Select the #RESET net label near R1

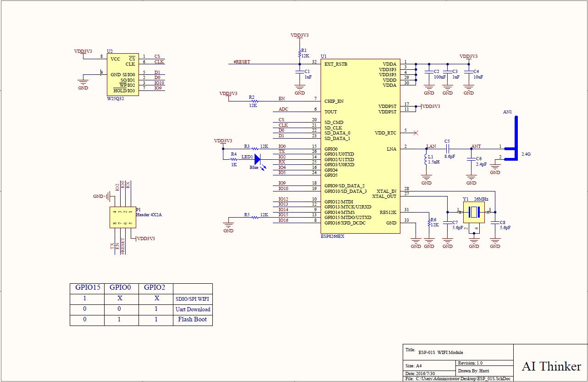point(242,62)
